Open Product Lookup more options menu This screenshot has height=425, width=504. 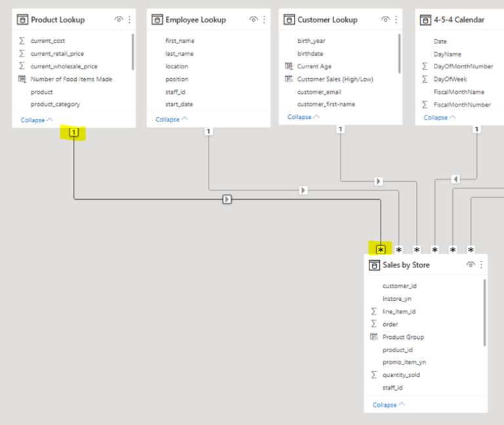129,20
